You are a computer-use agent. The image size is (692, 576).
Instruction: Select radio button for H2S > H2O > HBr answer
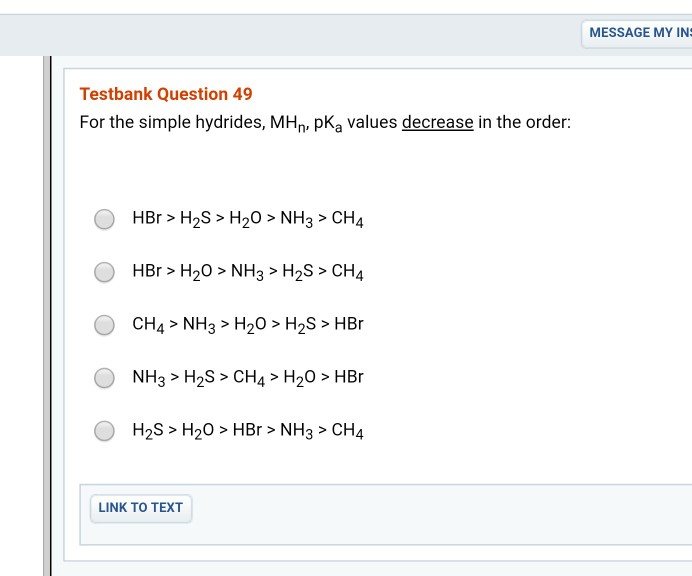[x=105, y=431]
